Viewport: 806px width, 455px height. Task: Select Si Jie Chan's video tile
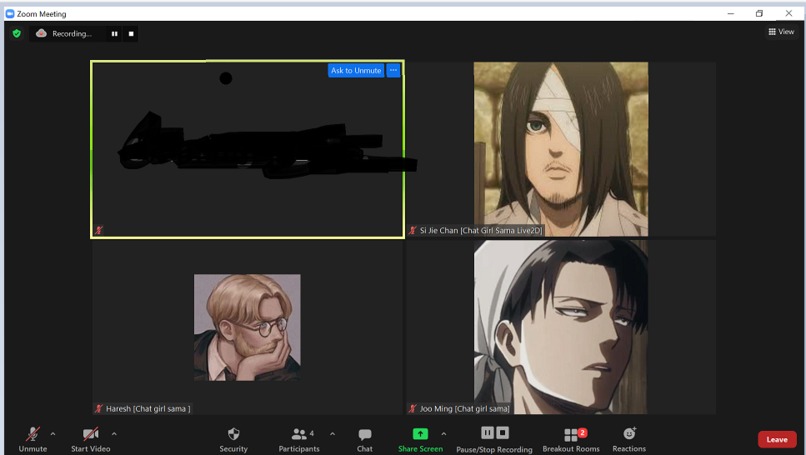[x=561, y=149]
